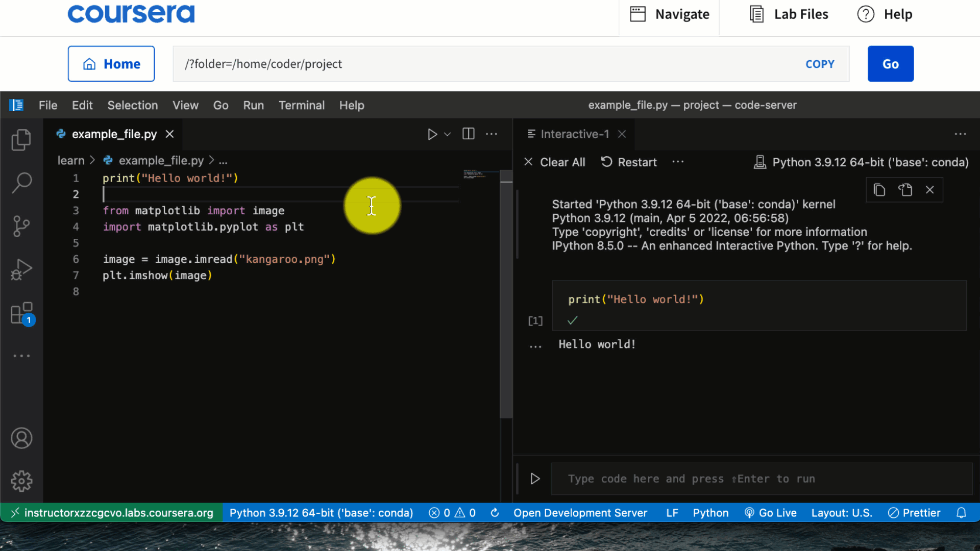Open the ellipsis next to Restart

click(x=678, y=162)
